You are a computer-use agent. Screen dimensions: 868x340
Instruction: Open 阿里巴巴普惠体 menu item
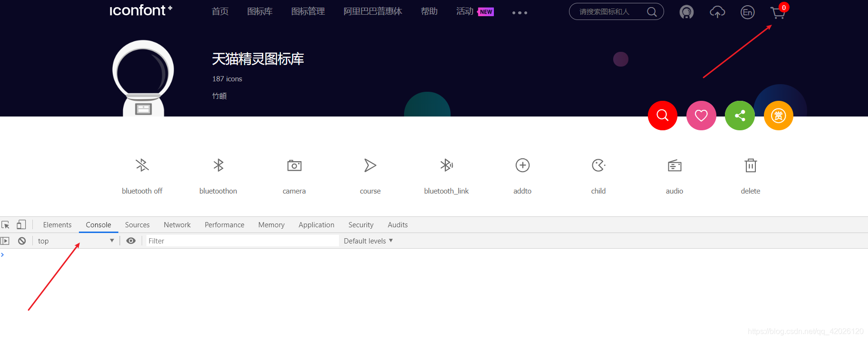[373, 11]
